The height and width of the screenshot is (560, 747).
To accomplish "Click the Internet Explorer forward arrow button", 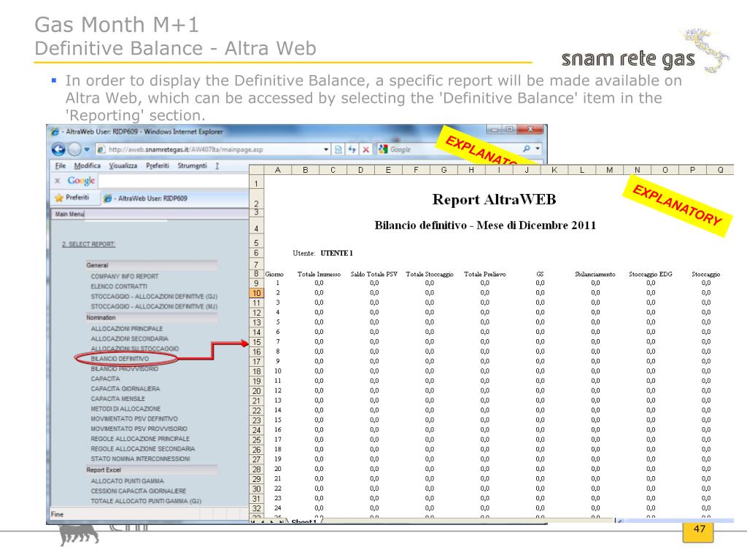I will point(74,149).
